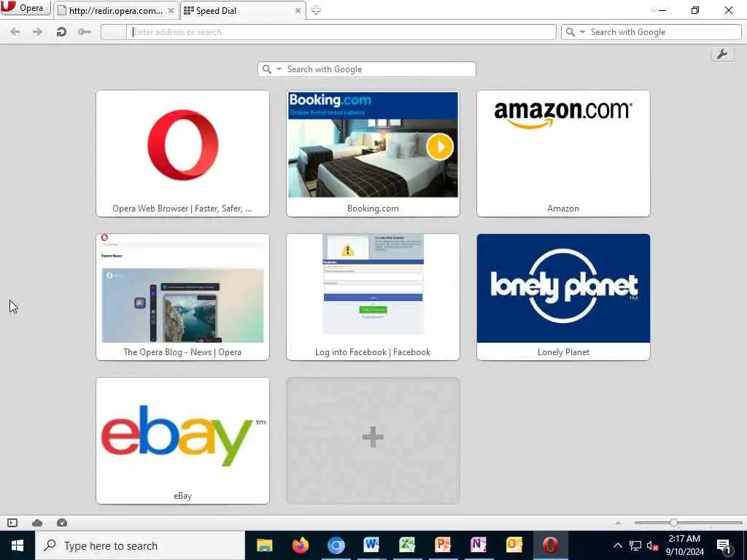Click the password wand key icon

pyautogui.click(x=85, y=32)
